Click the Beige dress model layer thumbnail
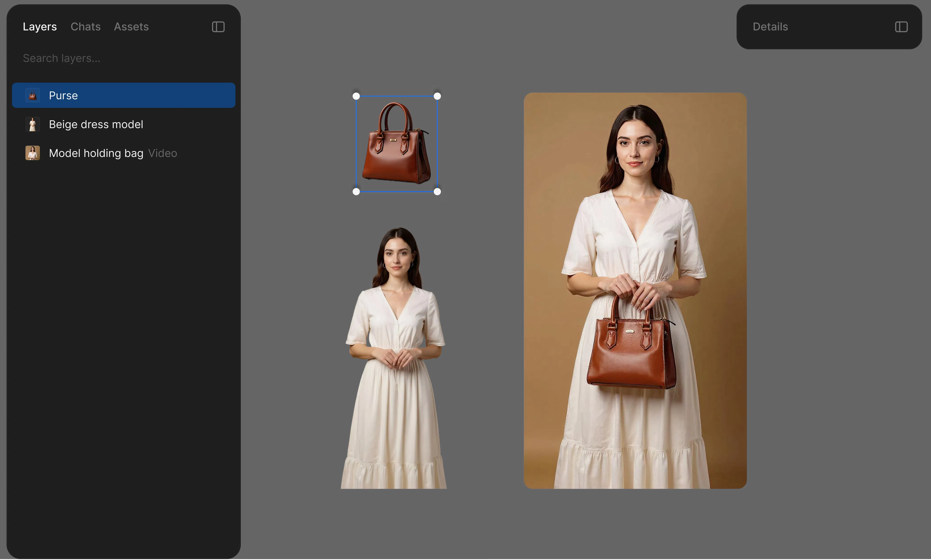The width and height of the screenshot is (931, 560). [32, 124]
